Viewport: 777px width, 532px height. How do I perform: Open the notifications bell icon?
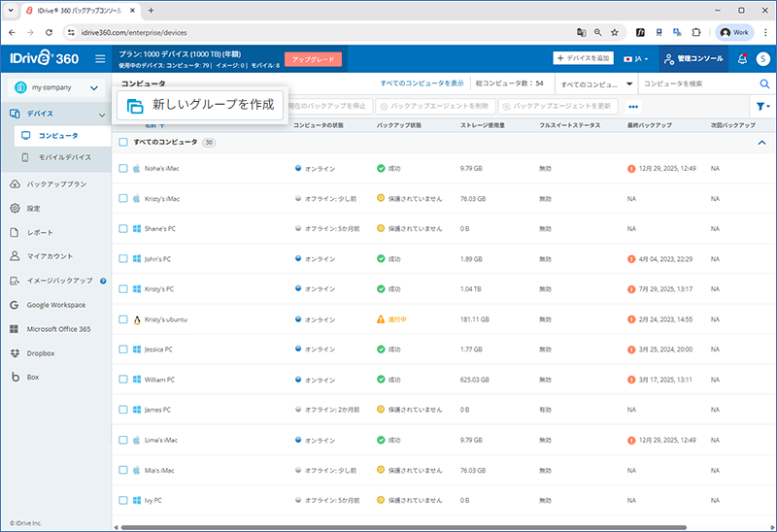point(743,59)
